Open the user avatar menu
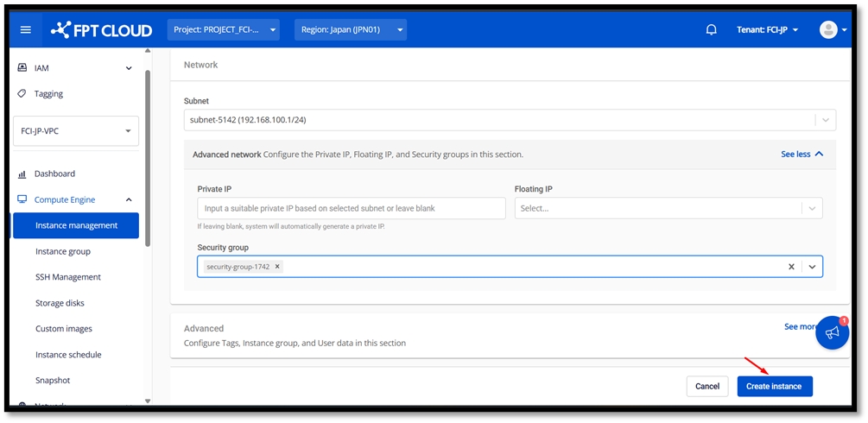This screenshot has height=423, width=868. pyautogui.click(x=832, y=30)
